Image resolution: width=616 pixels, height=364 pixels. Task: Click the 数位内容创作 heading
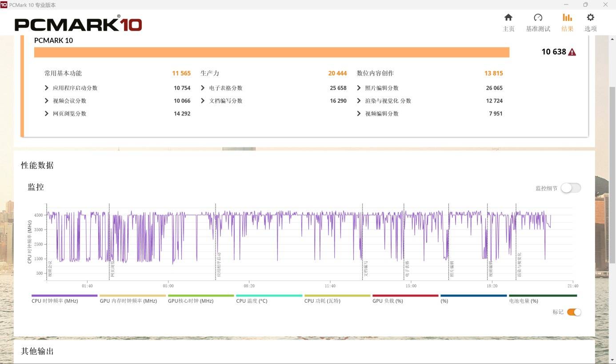tap(376, 73)
